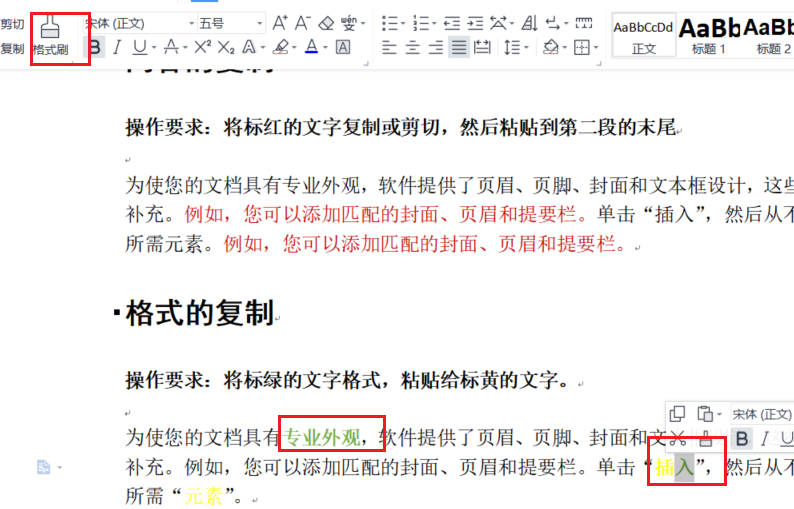Image resolution: width=794 pixels, height=509 pixels.
Task: Decrease paragraph indent in ribbon
Action: (x=453, y=22)
